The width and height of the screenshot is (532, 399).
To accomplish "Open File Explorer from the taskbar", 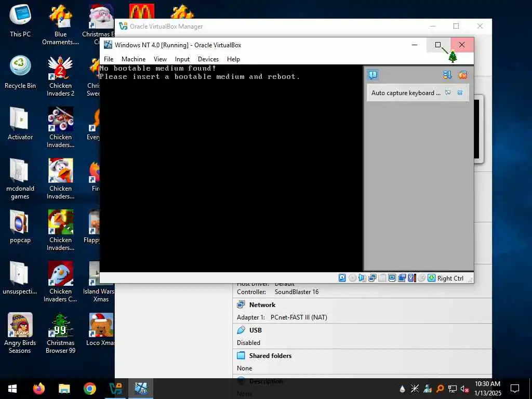I will tap(64, 389).
